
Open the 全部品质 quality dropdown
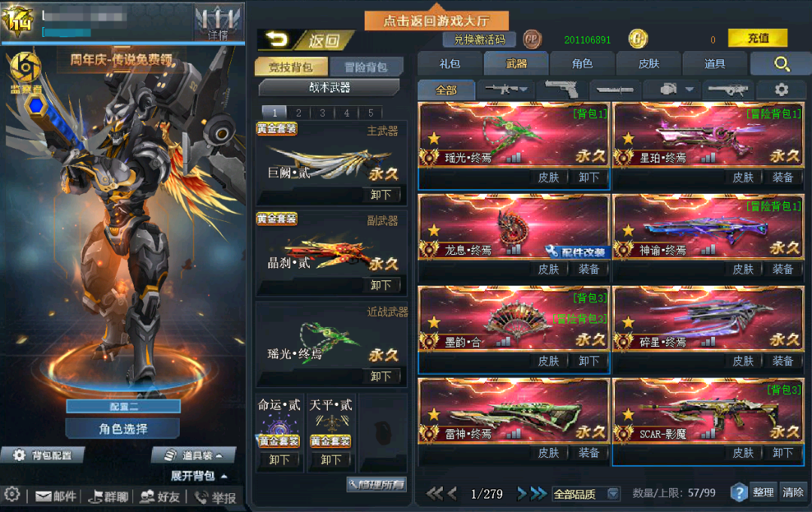(x=586, y=494)
